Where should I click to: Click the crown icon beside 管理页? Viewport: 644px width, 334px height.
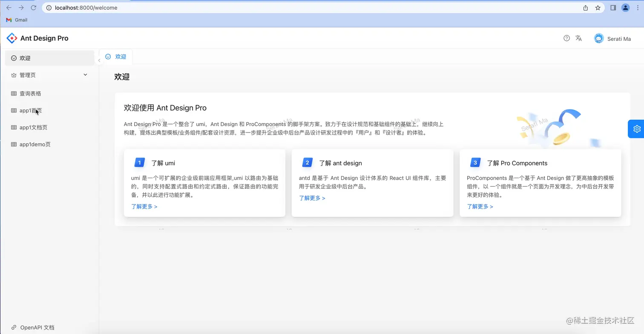(14, 75)
